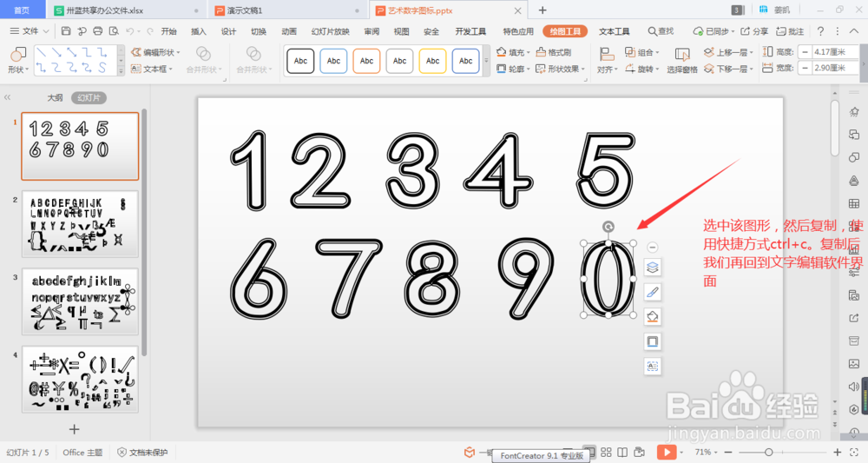
Task: Click the brush style icon in floating toolbar
Action: (653, 292)
